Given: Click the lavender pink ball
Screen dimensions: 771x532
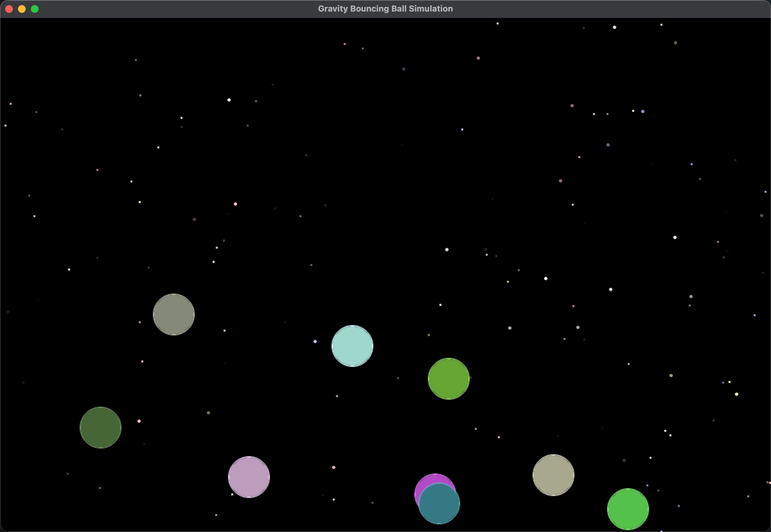Looking at the screenshot, I should point(249,477).
